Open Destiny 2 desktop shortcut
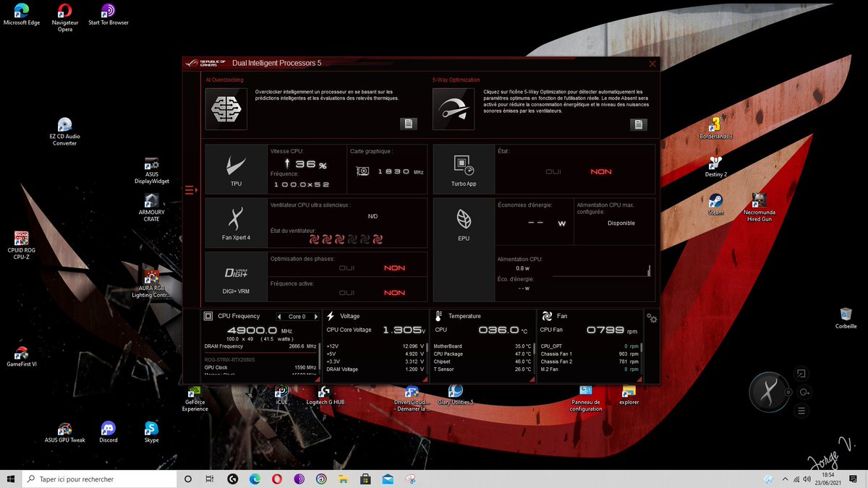Screen dimensions: 868x488 tap(716, 166)
